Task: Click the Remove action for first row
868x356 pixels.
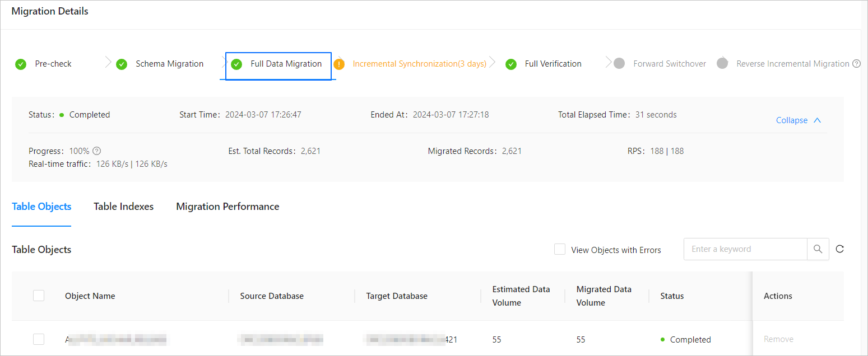Action: pyautogui.click(x=778, y=339)
